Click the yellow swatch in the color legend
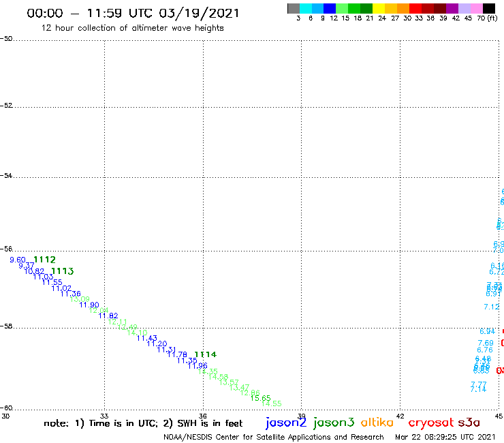The height and width of the screenshot is (443, 504). [379, 8]
